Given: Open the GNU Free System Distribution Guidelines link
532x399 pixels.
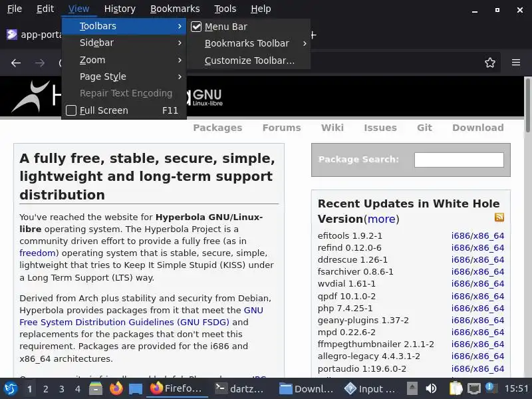Looking at the screenshot, I should [x=141, y=317].
